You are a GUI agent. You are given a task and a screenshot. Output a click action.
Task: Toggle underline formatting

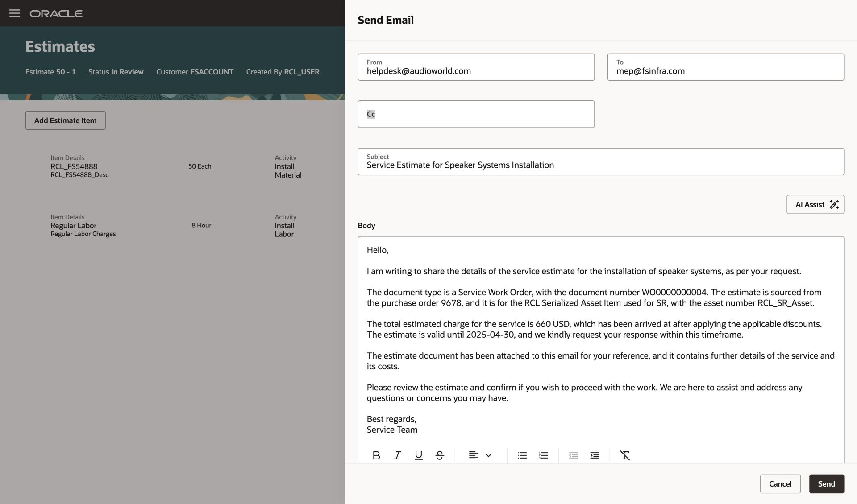tap(418, 455)
